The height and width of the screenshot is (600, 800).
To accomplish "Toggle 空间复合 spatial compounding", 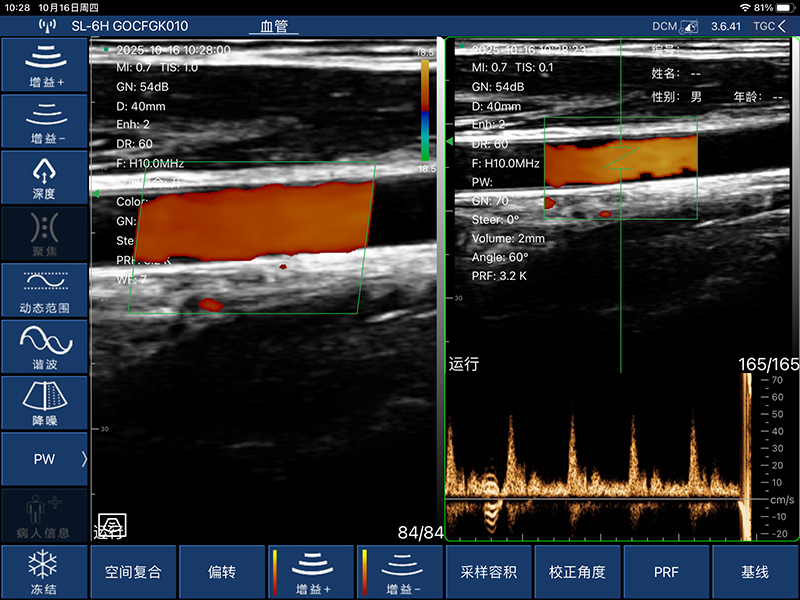I will (133, 572).
